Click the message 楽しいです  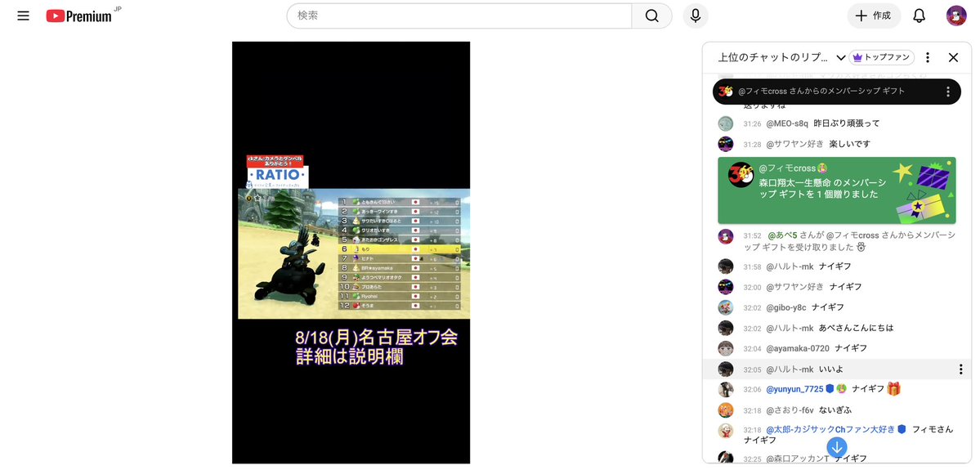click(x=849, y=145)
